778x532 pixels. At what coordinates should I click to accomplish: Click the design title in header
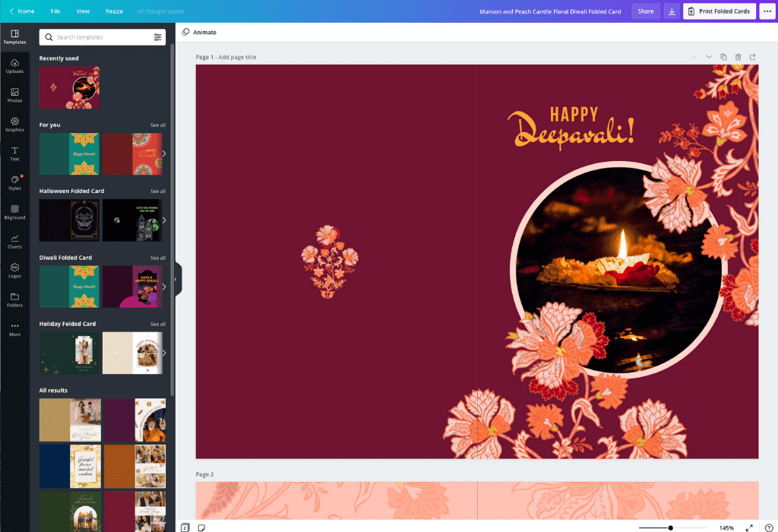click(550, 11)
